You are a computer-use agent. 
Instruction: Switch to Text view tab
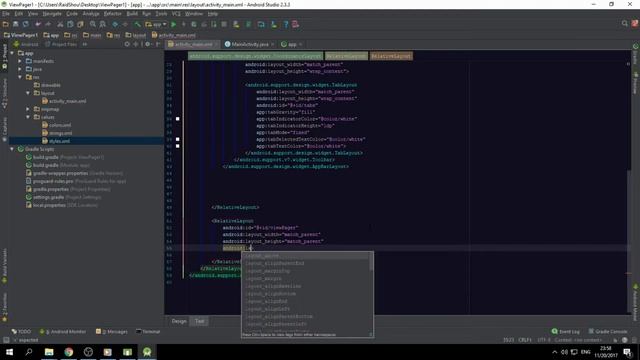199,321
